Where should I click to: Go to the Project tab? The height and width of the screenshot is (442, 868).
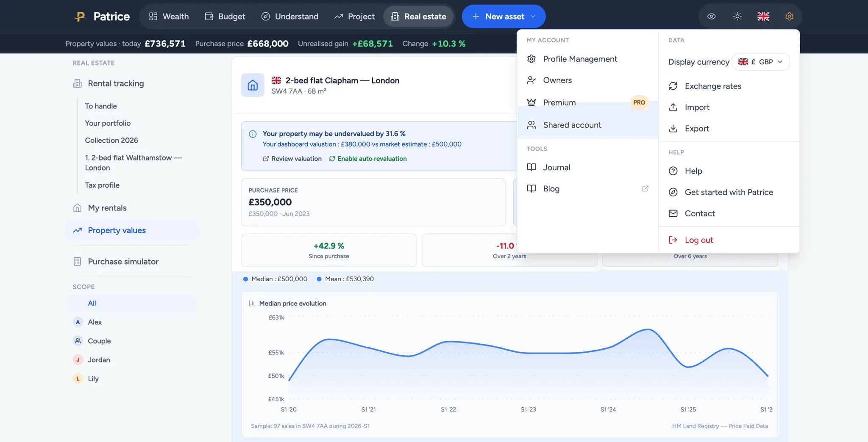[x=354, y=17]
